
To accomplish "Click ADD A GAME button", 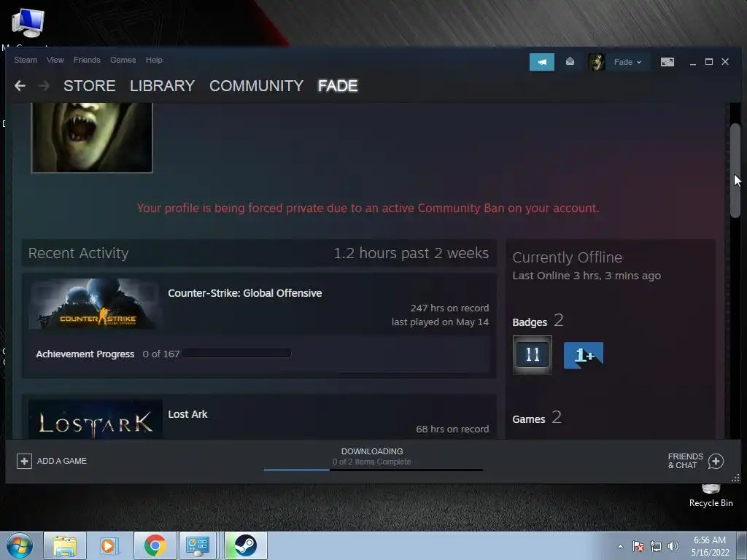I will (52, 461).
